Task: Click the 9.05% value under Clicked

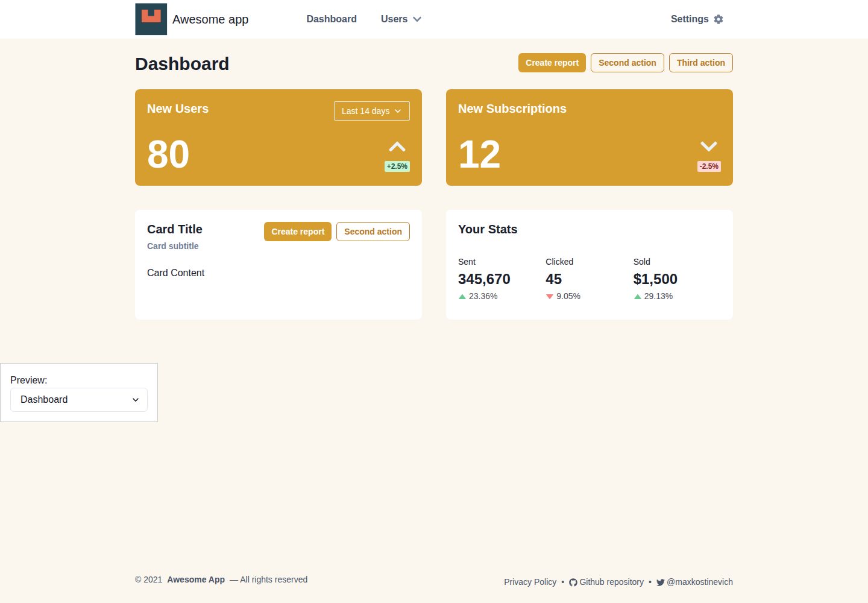Action: click(568, 296)
